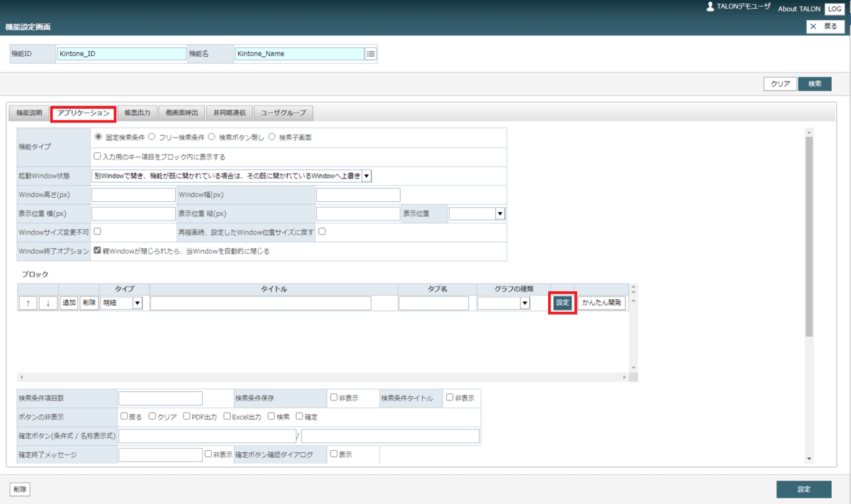This screenshot has height=504, width=851.
Task: Click the × 戻る button
Action: pos(825,26)
